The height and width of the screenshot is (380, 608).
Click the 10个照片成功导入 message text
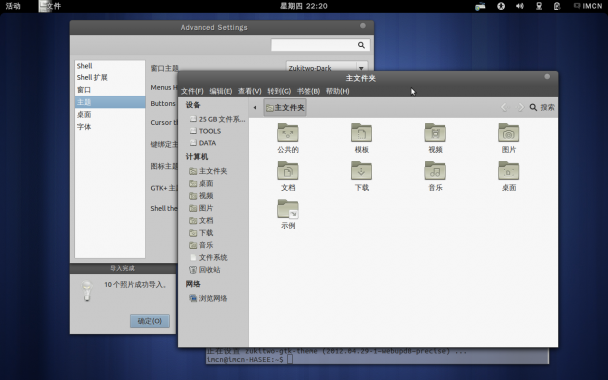135,285
